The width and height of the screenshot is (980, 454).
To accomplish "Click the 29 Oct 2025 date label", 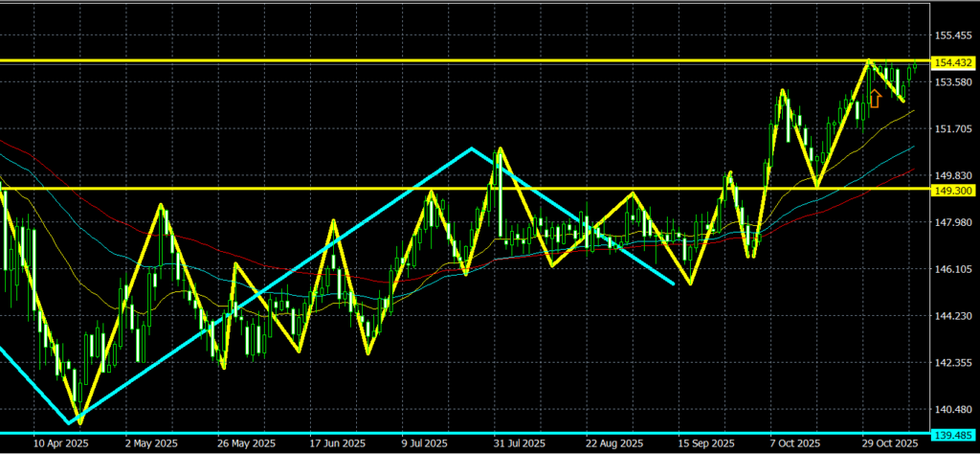I will pyautogui.click(x=889, y=444).
